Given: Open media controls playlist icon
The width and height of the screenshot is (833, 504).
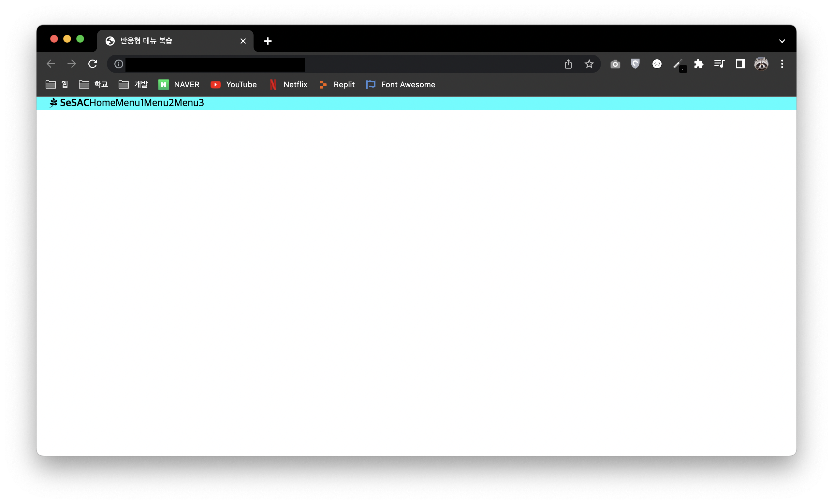Looking at the screenshot, I should pyautogui.click(x=719, y=64).
